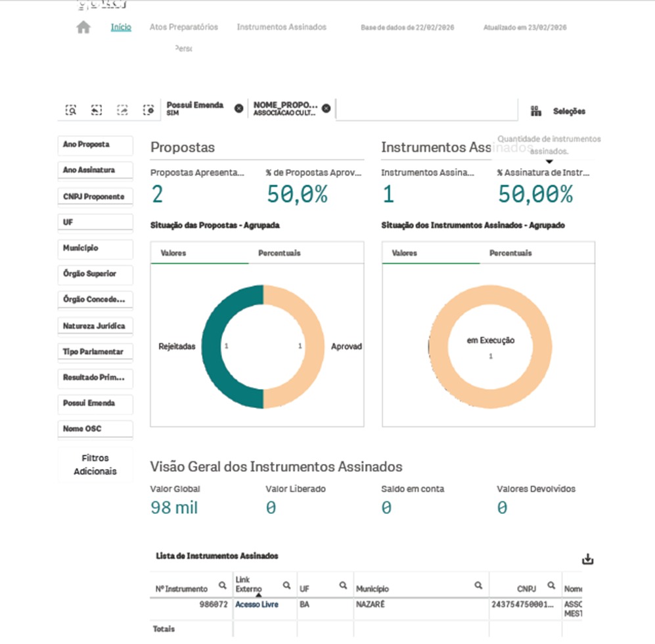Remove the NOME_PROPO... selection filter

[326, 108]
